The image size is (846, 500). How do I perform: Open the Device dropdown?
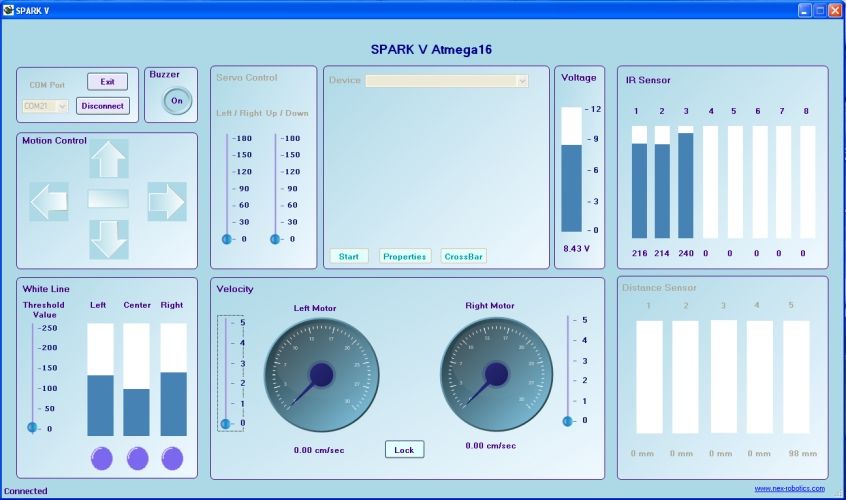pos(447,81)
